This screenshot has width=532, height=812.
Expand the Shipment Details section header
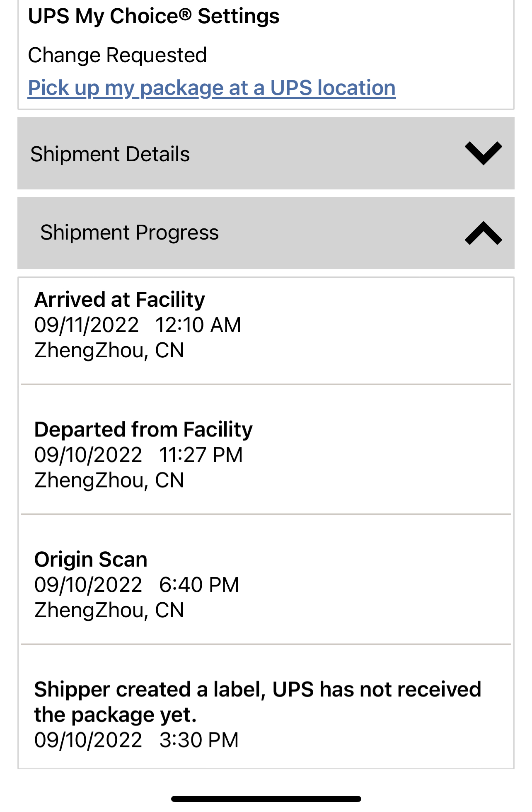[265, 153]
